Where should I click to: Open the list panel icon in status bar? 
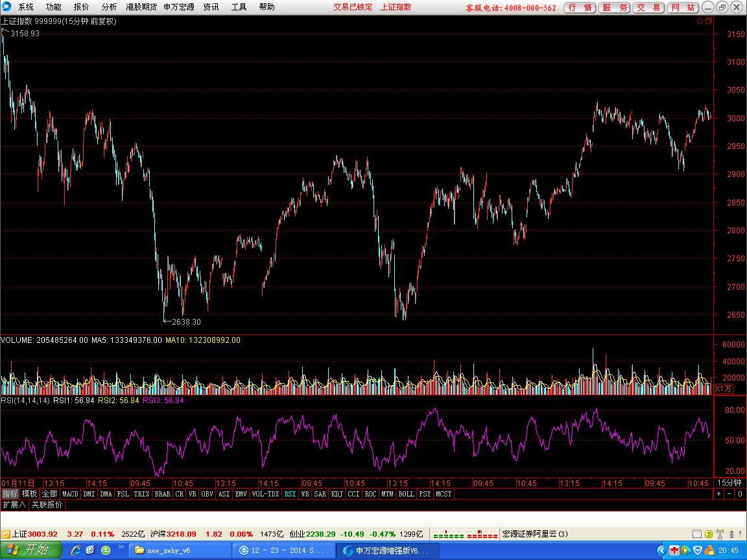click(697, 534)
